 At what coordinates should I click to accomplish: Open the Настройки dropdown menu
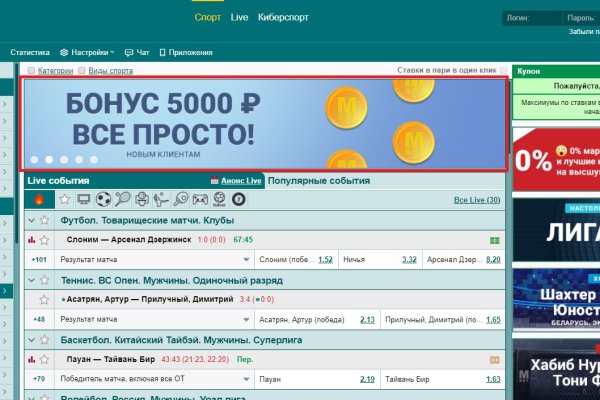pos(87,52)
